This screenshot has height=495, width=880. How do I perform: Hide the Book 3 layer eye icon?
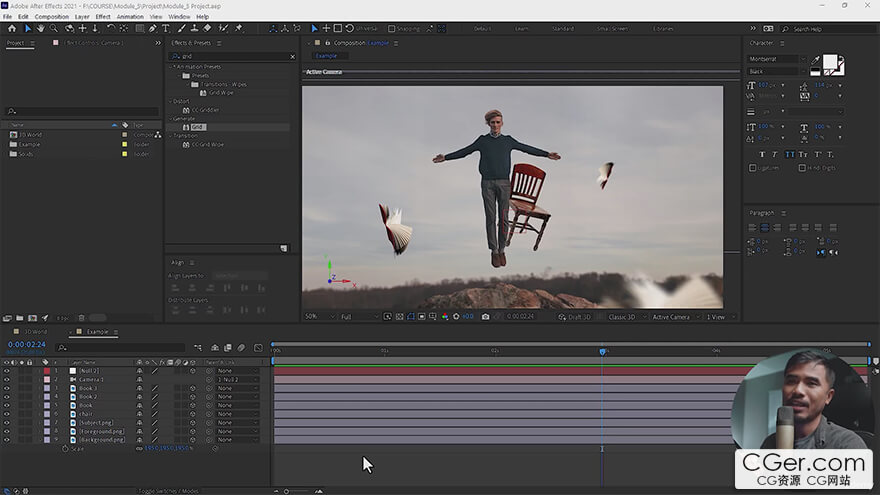coord(7,388)
